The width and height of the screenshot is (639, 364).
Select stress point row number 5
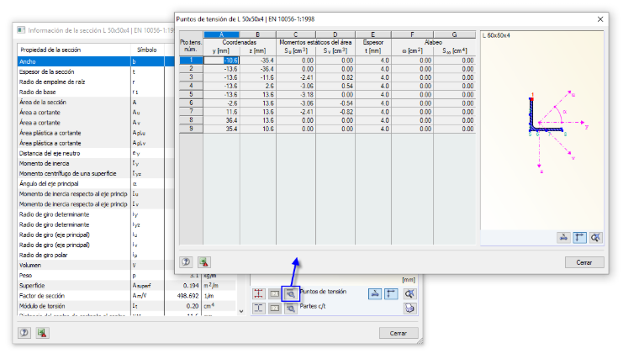click(x=191, y=94)
